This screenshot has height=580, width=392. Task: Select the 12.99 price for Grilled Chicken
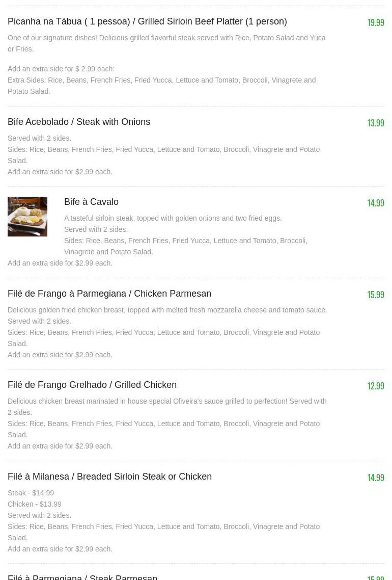(x=376, y=386)
